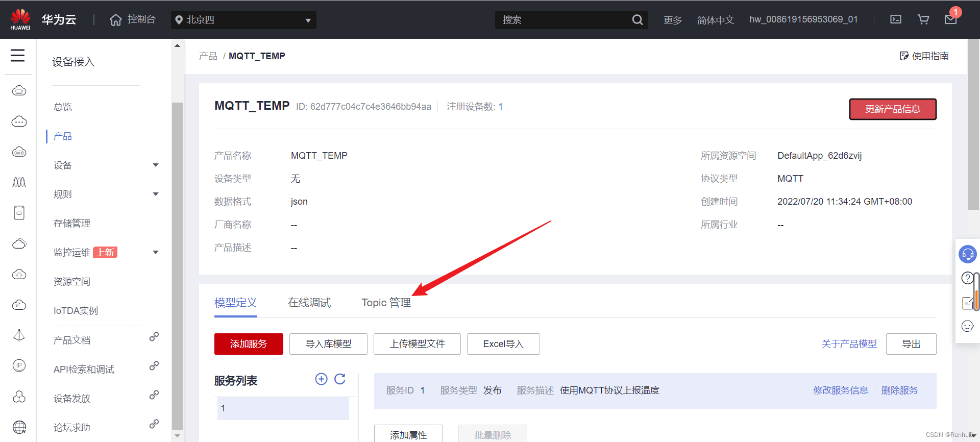Open 存储管理 in the sidebar
Viewport: 980px width, 442px height.
tap(72, 223)
